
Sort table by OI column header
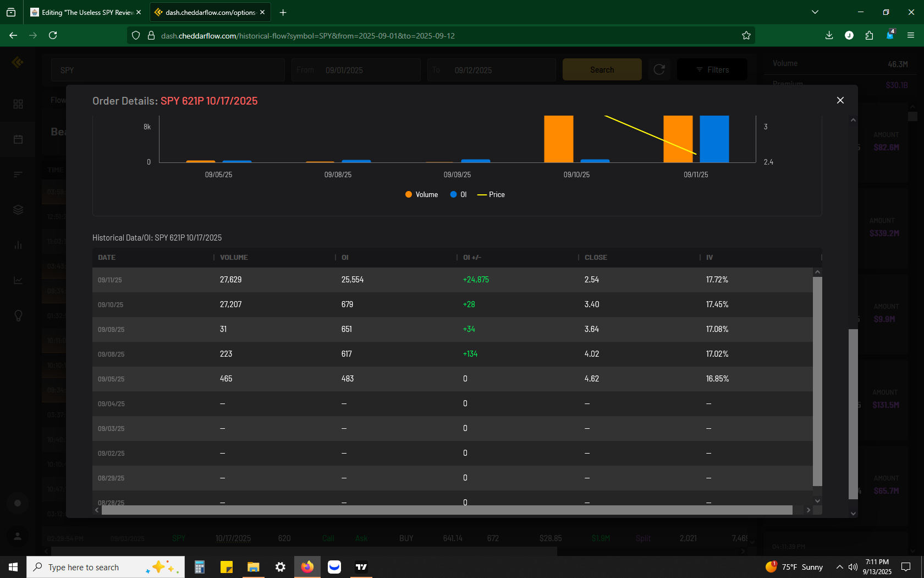click(x=345, y=258)
